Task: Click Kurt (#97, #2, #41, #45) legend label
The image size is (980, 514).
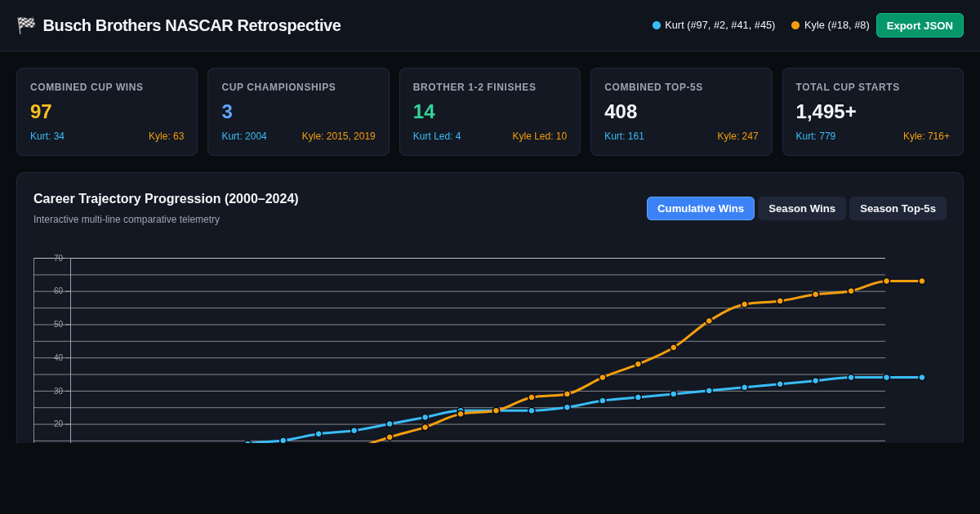Action: tap(719, 25)
